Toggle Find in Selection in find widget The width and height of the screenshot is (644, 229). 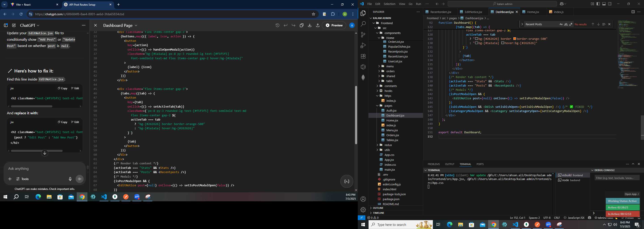(x=604, y=24)
